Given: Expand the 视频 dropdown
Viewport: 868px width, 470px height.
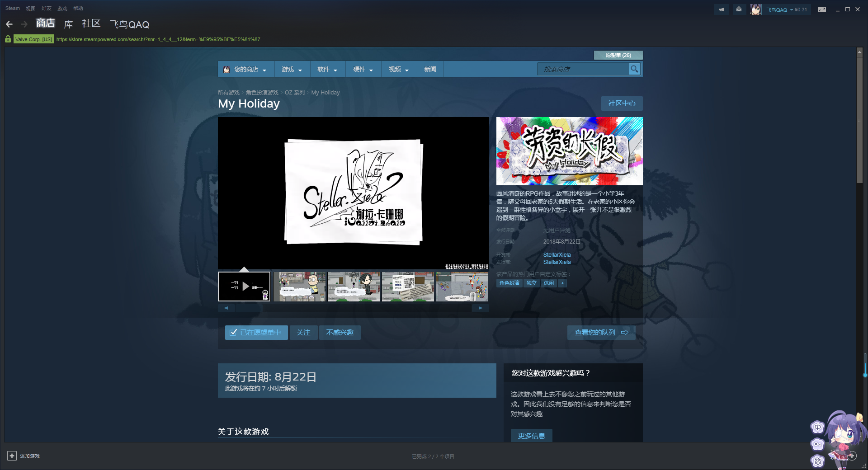Looking at the screenshot, I should click(x=399, y=69).
